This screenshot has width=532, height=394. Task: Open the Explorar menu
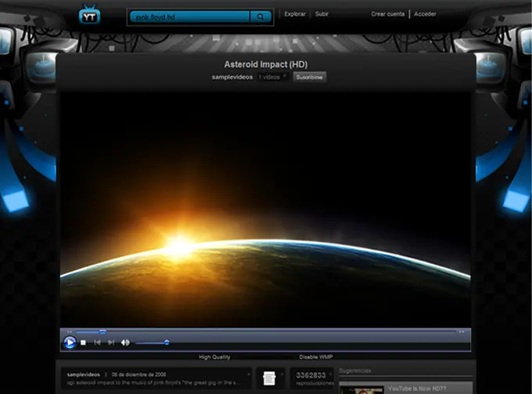294,14
